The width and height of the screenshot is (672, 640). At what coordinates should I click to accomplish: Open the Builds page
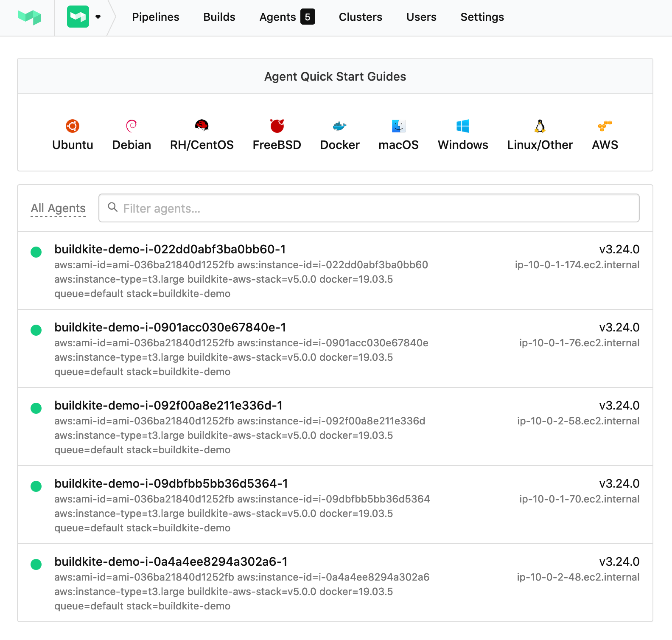219,17
